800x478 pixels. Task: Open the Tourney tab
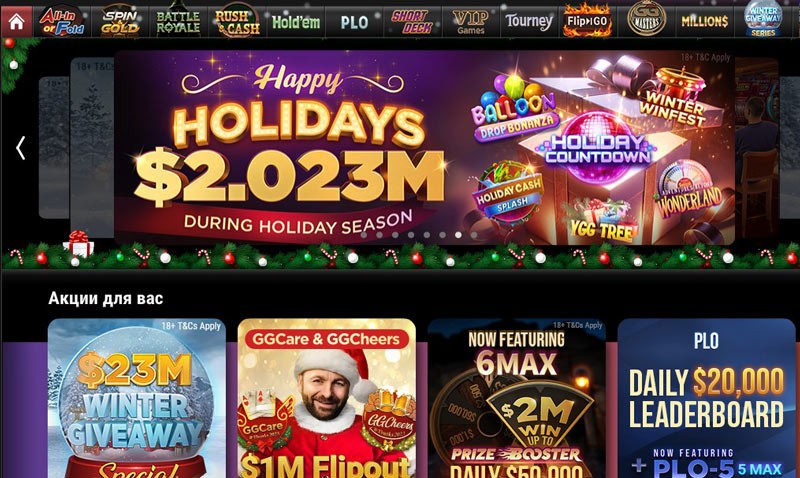(529, 21)
